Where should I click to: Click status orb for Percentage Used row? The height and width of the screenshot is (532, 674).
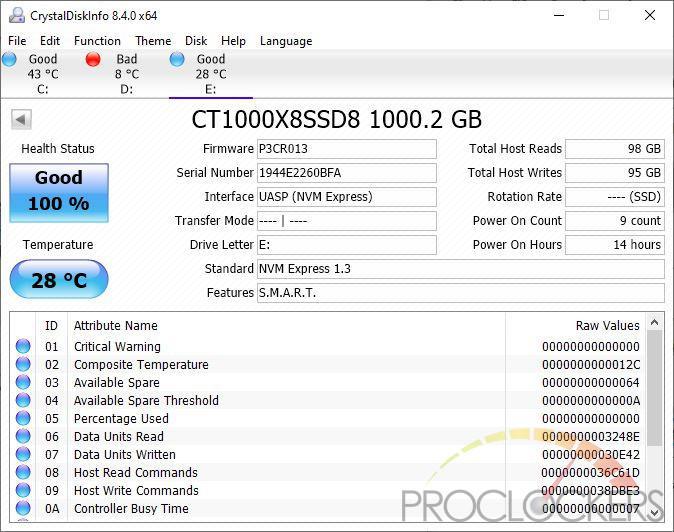(23, 418)
